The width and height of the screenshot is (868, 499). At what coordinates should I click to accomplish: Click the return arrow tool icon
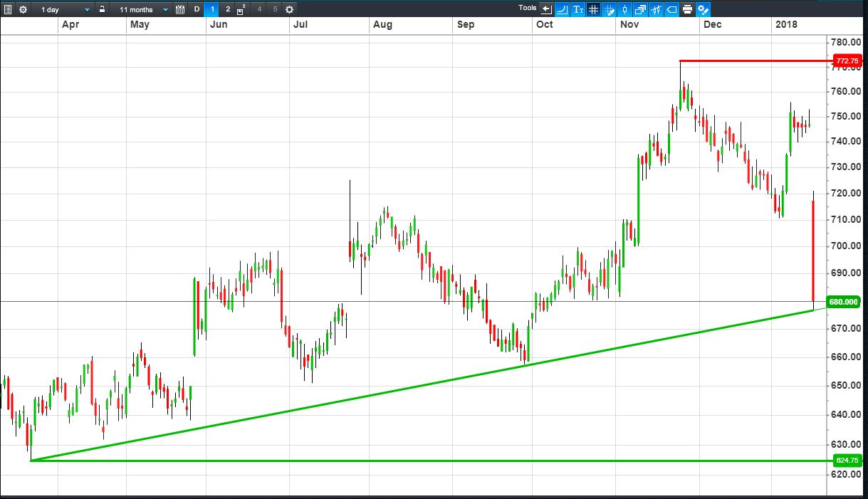coord(546,9)
